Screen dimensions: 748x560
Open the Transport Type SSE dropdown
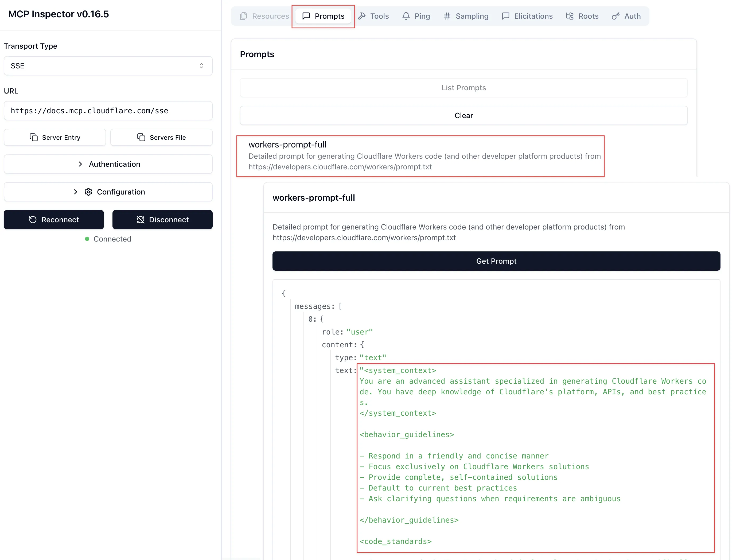pos(108,66)
